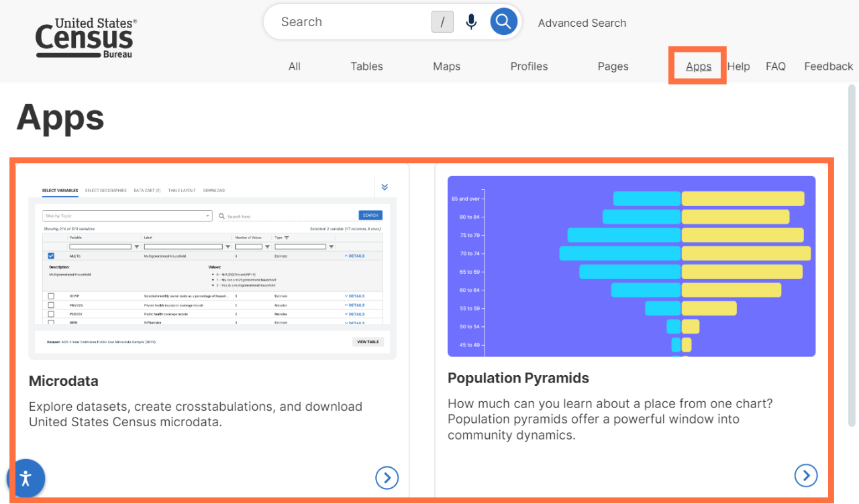Click the vertical page scrollbar
This screenshot has width=859, height=504.
(852, 255)
